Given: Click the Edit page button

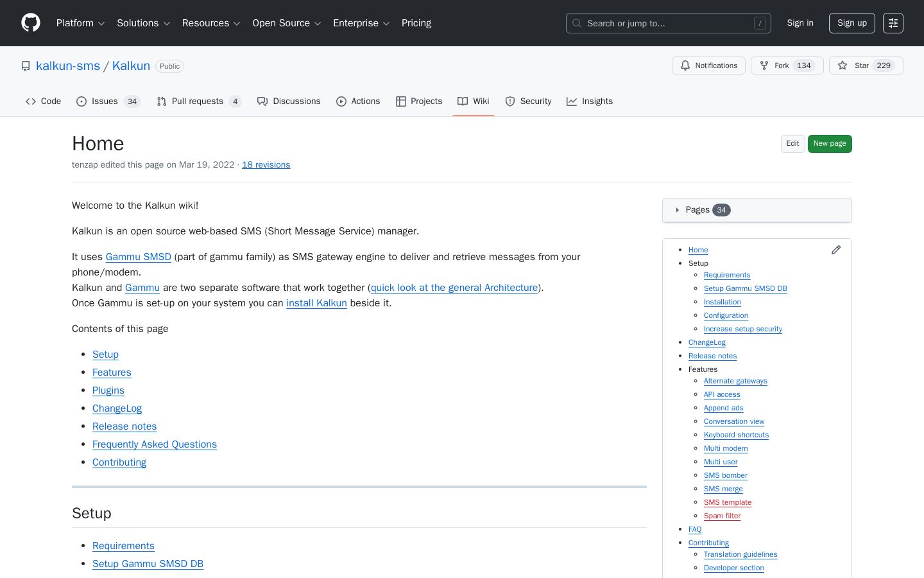Looking at the screenshot, I should (793, 144).
